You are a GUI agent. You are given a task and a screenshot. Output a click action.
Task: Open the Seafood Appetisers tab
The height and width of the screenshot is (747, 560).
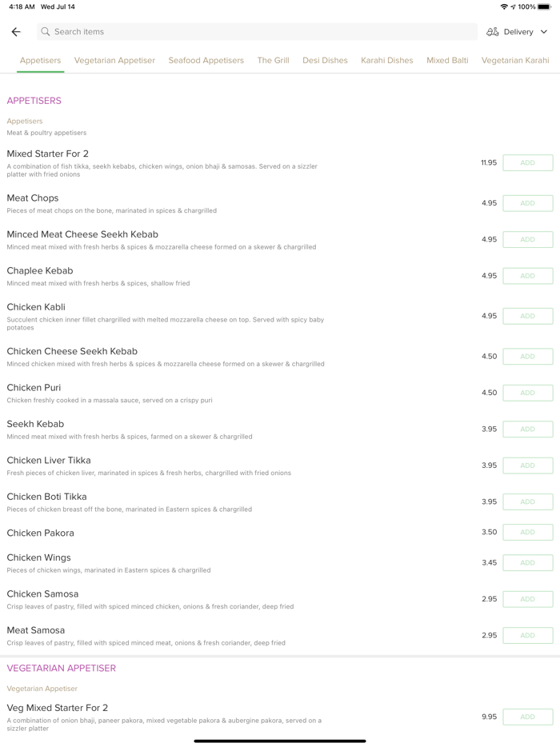[x=206, y=60]
